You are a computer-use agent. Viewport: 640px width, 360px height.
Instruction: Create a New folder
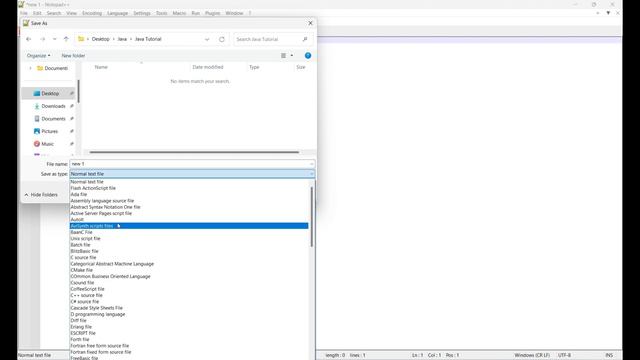tap(73, 56)
